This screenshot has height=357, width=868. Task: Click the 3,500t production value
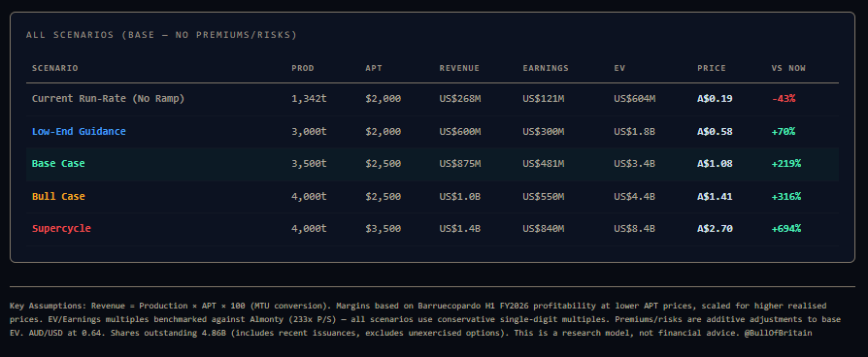coord(309,164)
